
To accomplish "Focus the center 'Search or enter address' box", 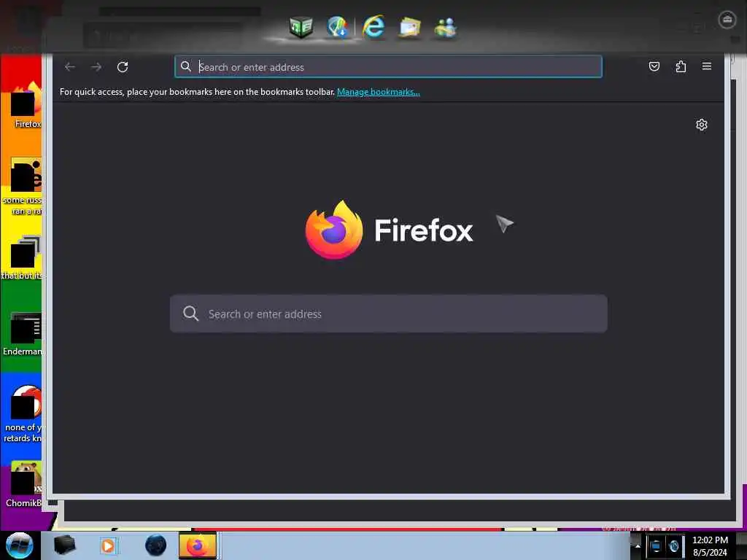I will (388, 314).
